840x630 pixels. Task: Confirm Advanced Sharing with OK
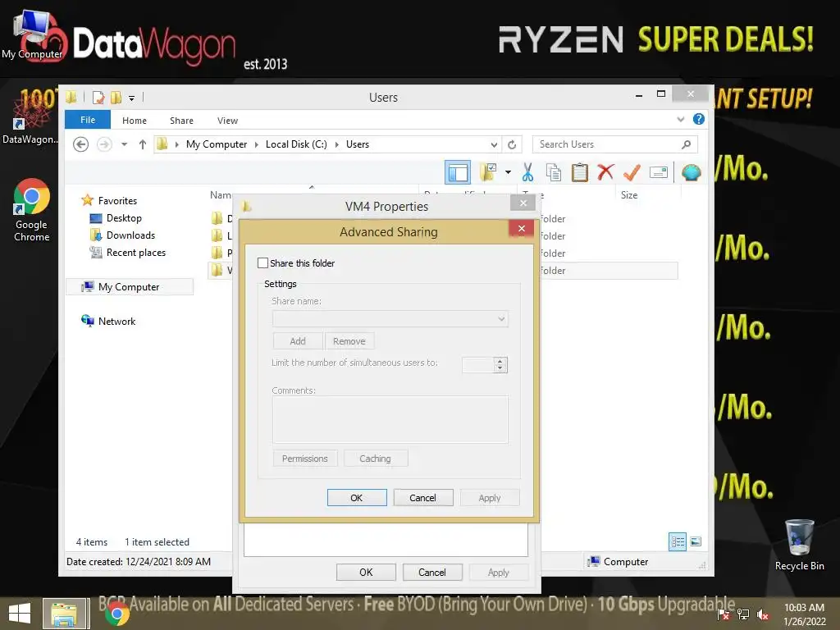(x=357, y=498)
